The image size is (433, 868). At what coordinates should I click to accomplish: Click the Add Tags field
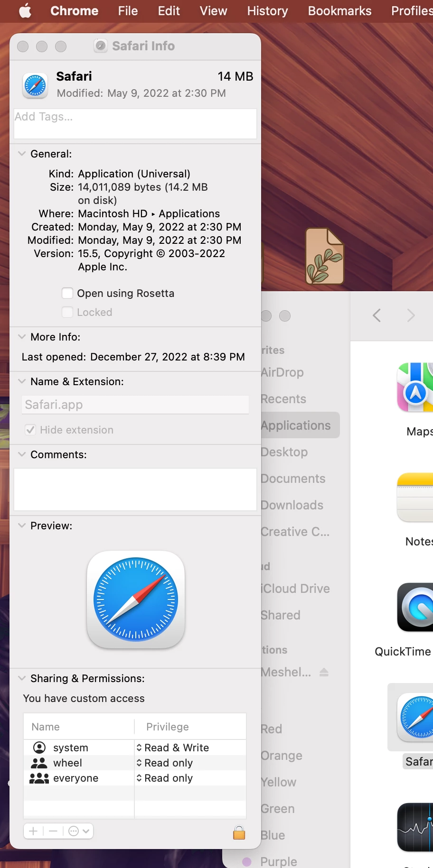point(135,124)
